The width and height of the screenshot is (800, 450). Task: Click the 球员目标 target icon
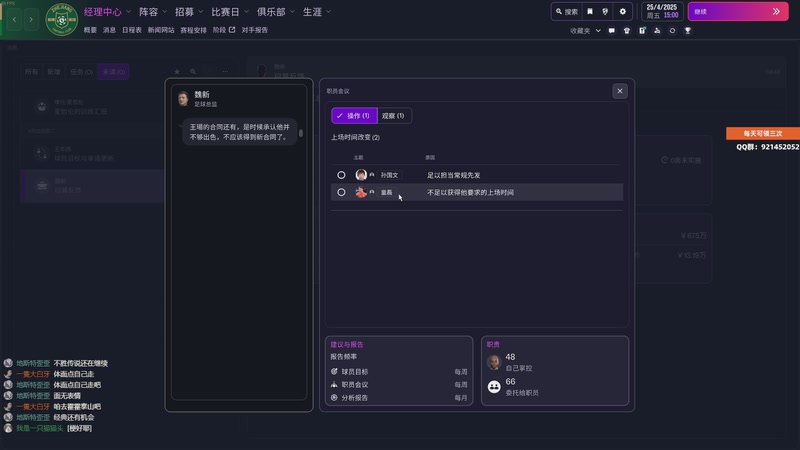334,371
